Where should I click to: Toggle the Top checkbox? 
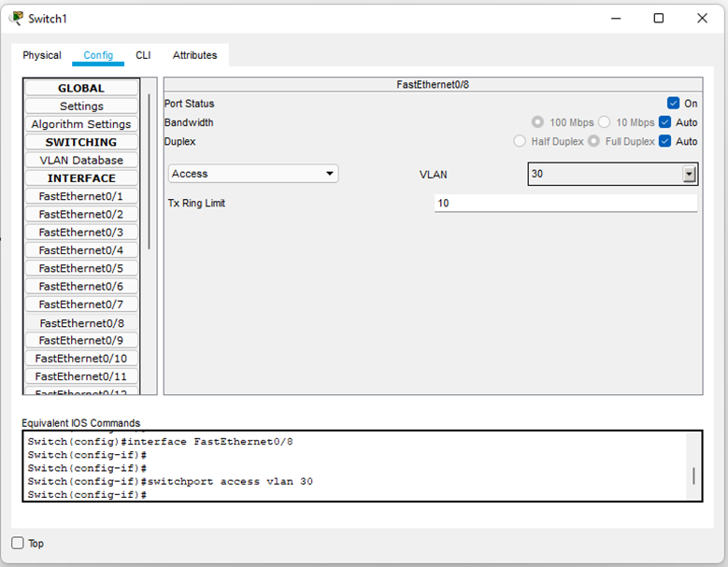click(18, 543)
